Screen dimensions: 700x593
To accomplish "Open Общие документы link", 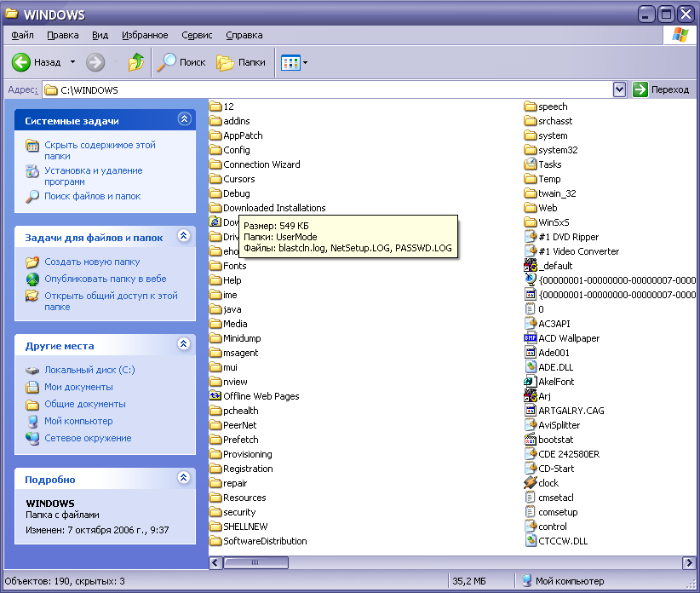I will coord(85,404).
